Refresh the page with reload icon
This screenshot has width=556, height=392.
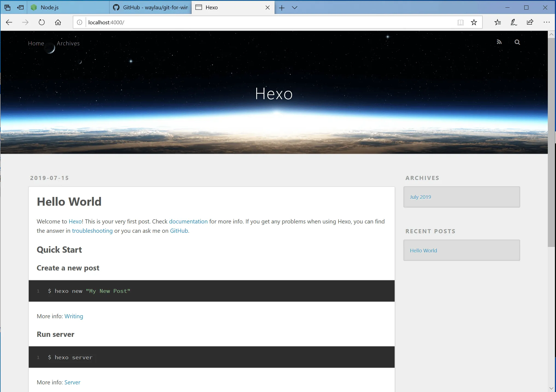(42, 22)
